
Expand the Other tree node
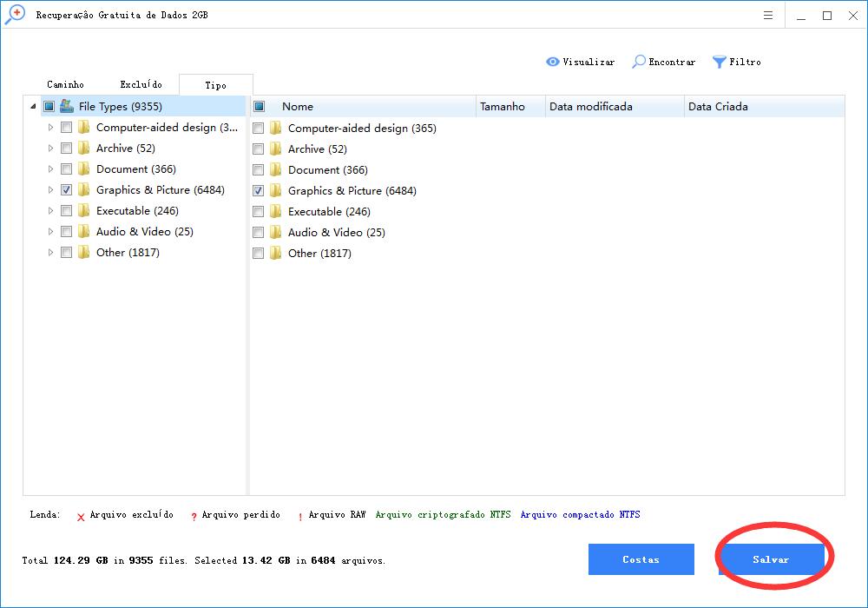click(x=50, y=253)
